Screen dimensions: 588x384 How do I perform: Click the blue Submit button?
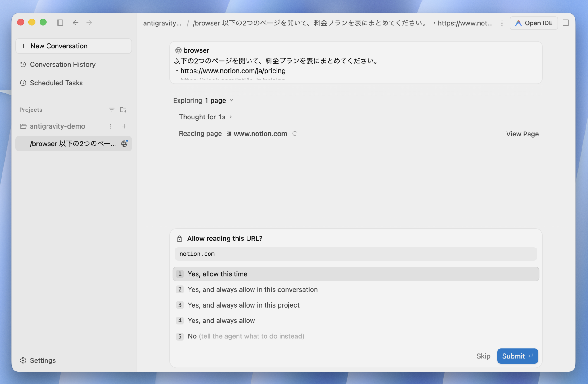pos(518,356)
